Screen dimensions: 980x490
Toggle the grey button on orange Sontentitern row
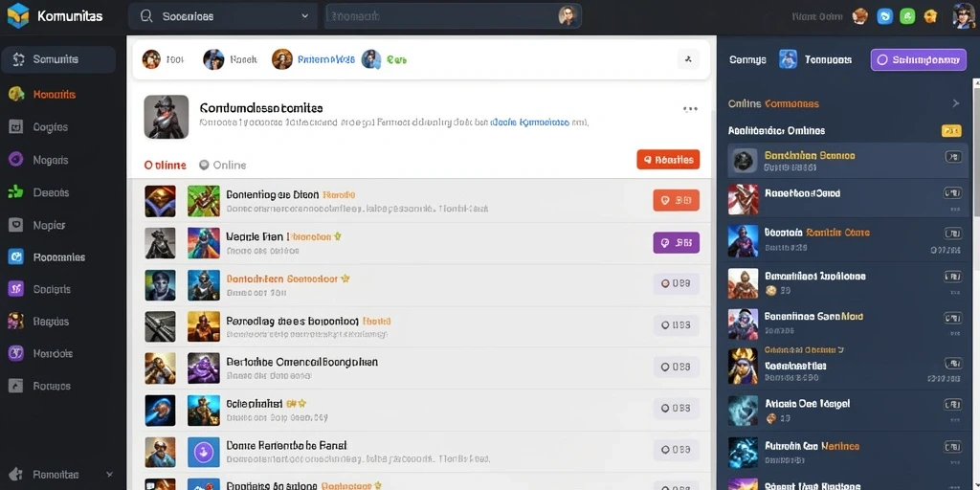[x=677, y=283]
